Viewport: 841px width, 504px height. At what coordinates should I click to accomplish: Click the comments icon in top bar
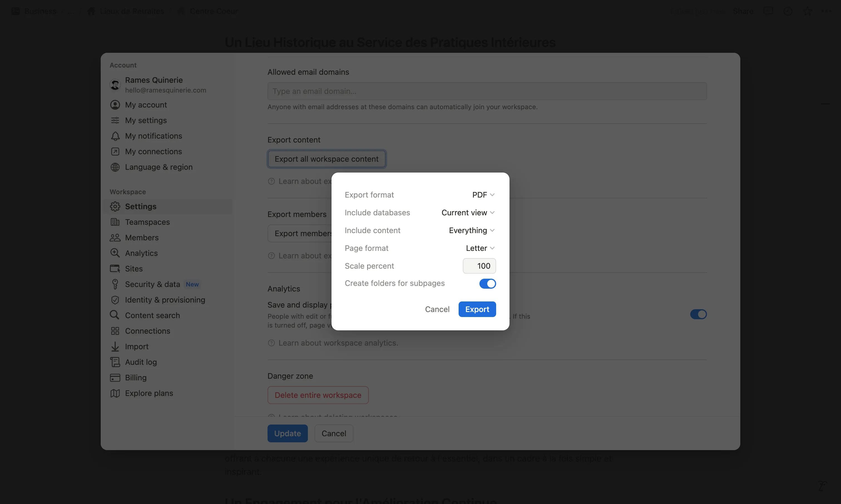pos(768,11)
